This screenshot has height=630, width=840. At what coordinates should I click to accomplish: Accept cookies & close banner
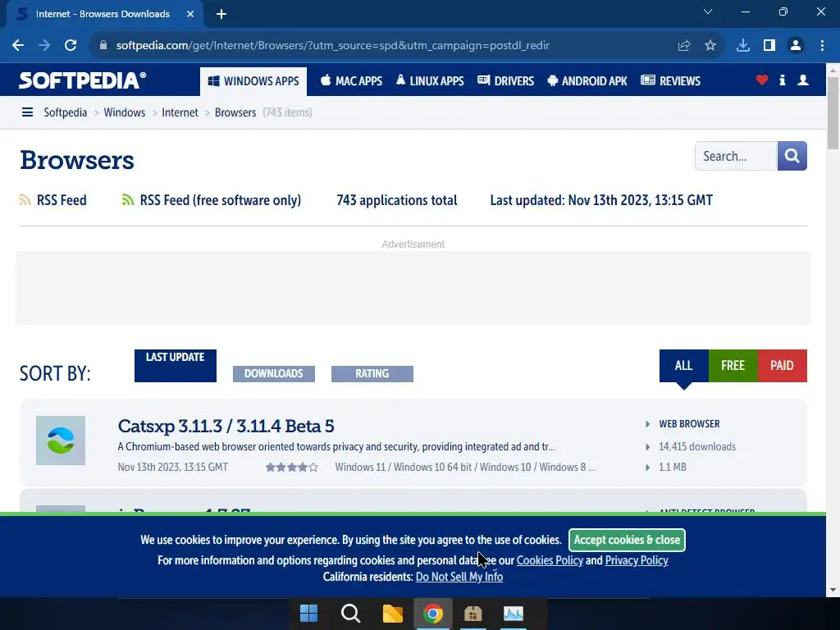[x=627, y=540]
